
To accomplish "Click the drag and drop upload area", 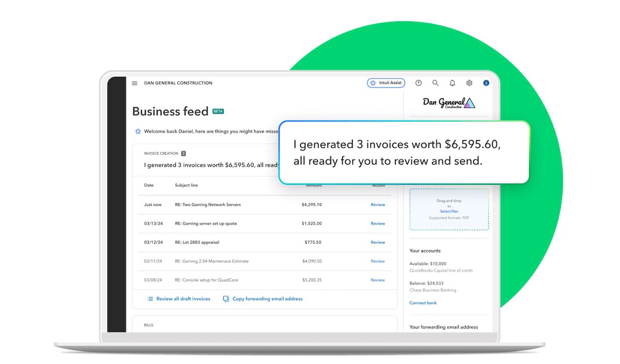I will pyautogui.click(x=449, y=209).
